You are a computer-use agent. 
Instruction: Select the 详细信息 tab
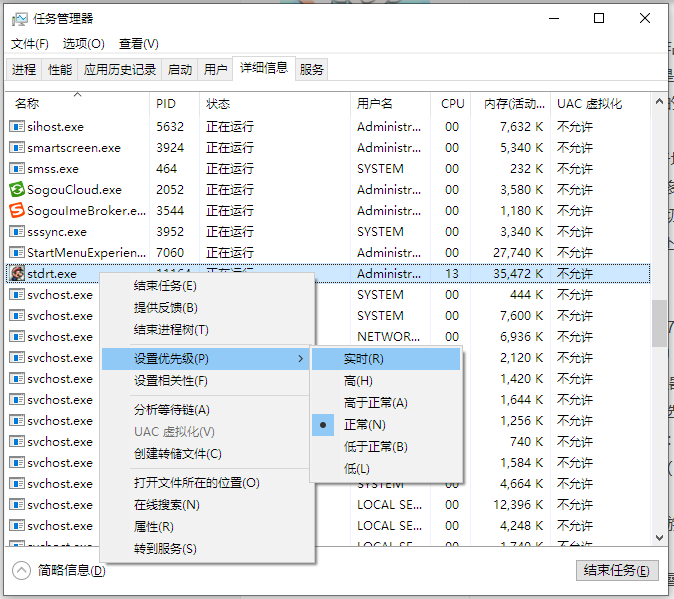(x=263, y=68)
